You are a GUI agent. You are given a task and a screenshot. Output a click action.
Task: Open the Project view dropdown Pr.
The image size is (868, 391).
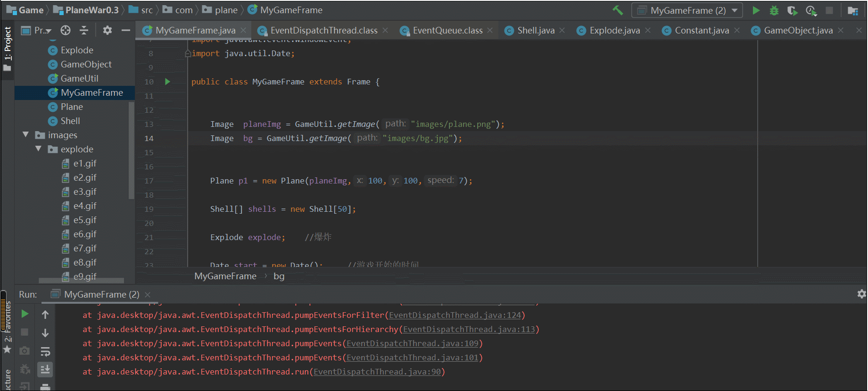point(36,30)
